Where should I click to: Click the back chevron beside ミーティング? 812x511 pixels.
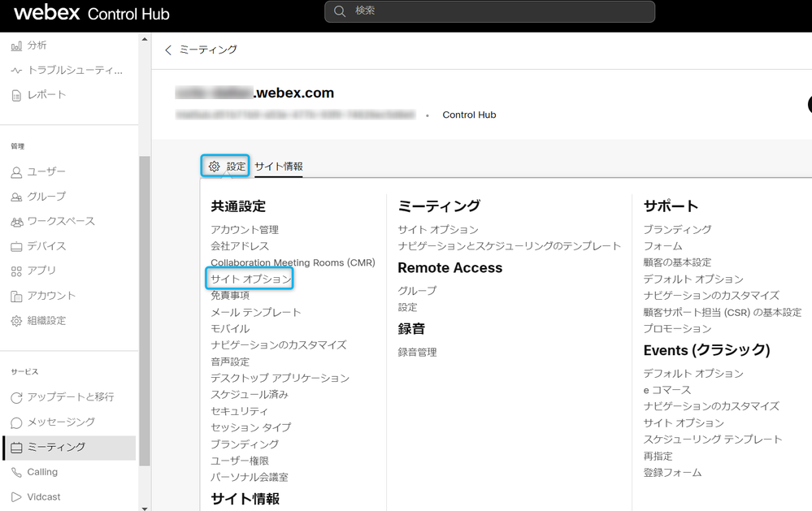167,50
